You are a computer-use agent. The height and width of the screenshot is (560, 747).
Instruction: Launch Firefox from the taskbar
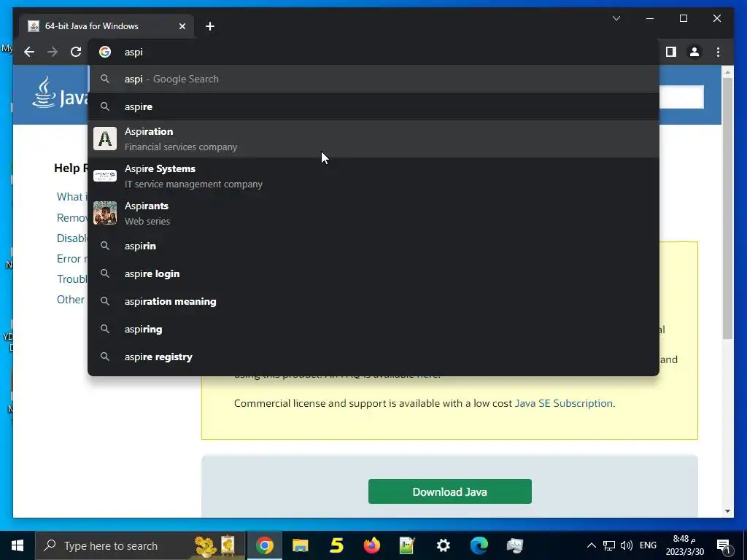(371, 545)
